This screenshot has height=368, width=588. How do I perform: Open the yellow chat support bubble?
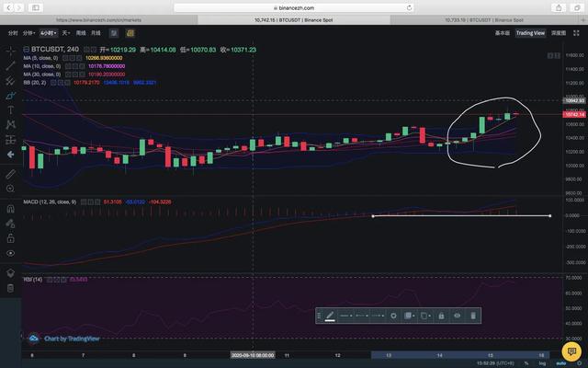click(x=571, y=351)
